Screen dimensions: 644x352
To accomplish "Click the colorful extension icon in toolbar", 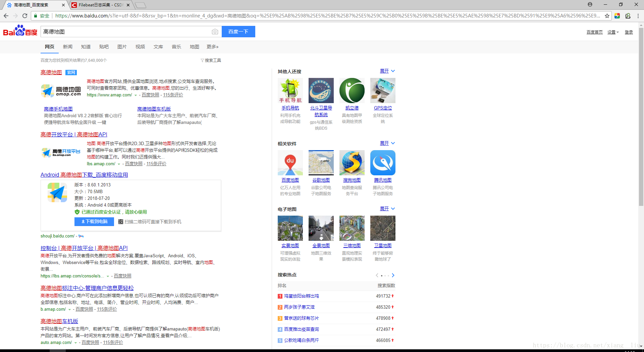I will 617,16.
